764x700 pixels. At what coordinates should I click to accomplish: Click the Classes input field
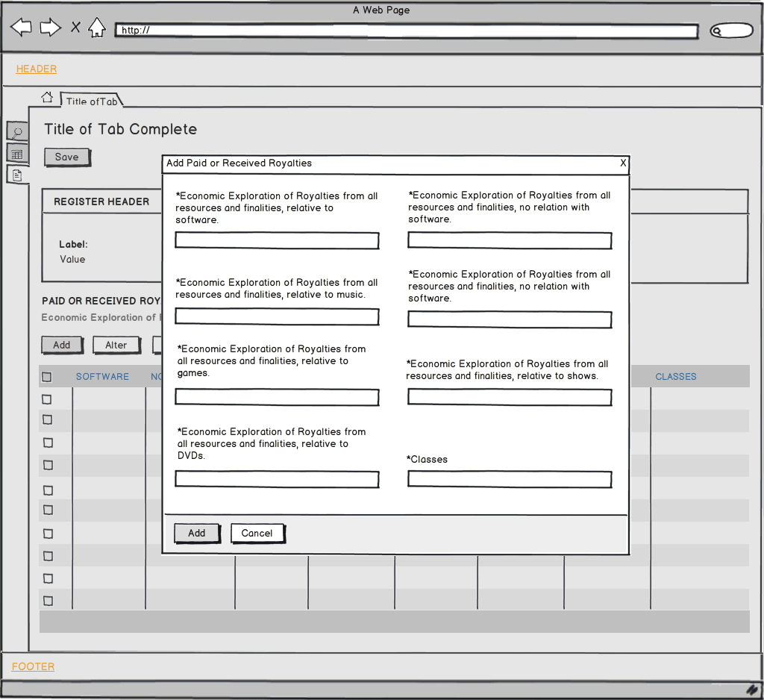pyautogui.click(x=510, y=479)
